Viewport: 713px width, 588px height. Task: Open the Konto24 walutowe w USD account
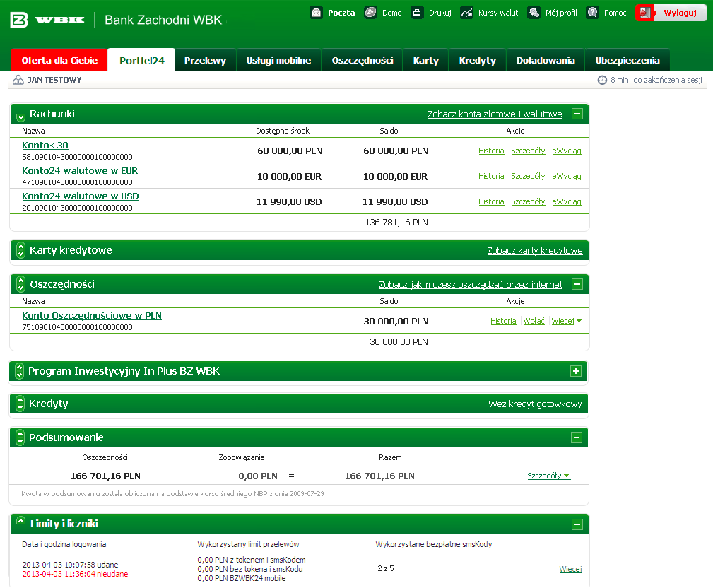[x=81, y=196]
